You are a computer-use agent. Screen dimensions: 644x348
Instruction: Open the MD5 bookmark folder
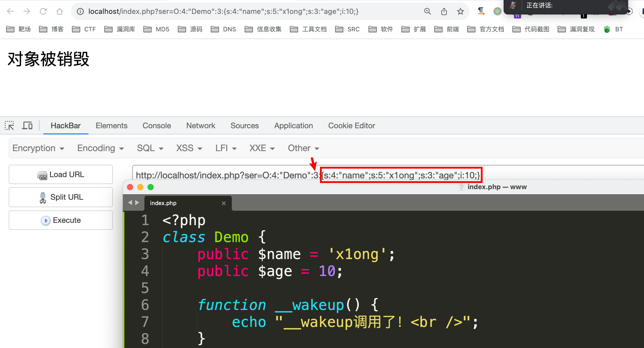157,29
